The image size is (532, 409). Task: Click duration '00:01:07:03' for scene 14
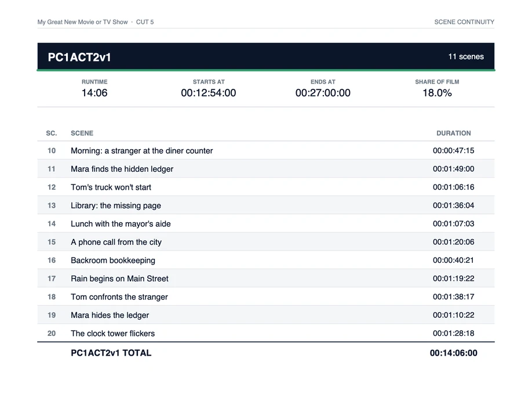click(454, 224)
